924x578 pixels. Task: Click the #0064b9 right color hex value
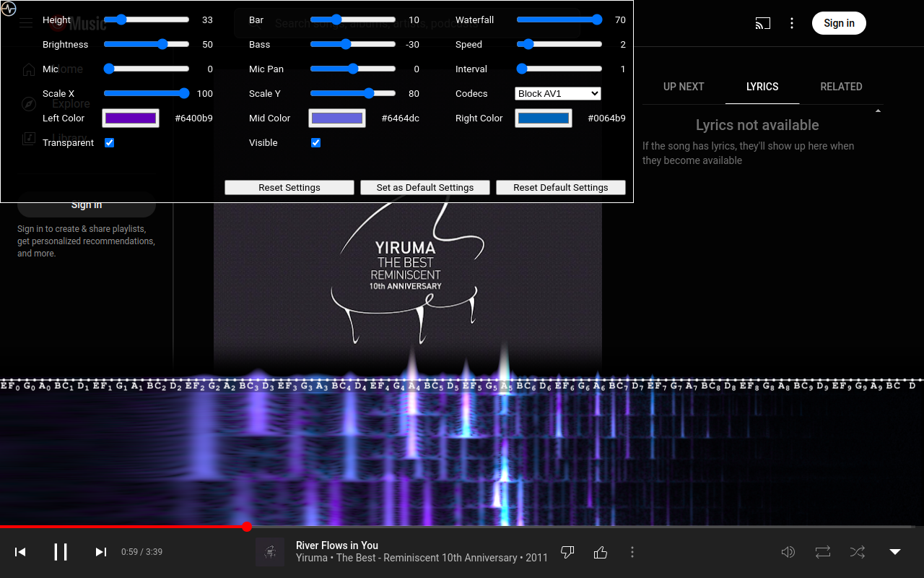(606, 118)
